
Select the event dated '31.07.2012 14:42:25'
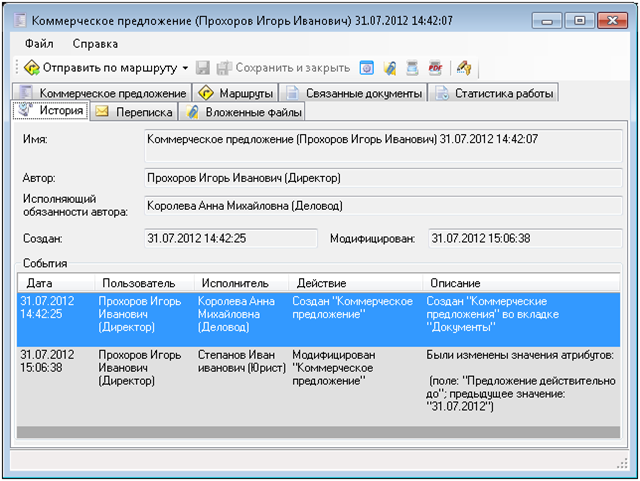tap(318, 319)
